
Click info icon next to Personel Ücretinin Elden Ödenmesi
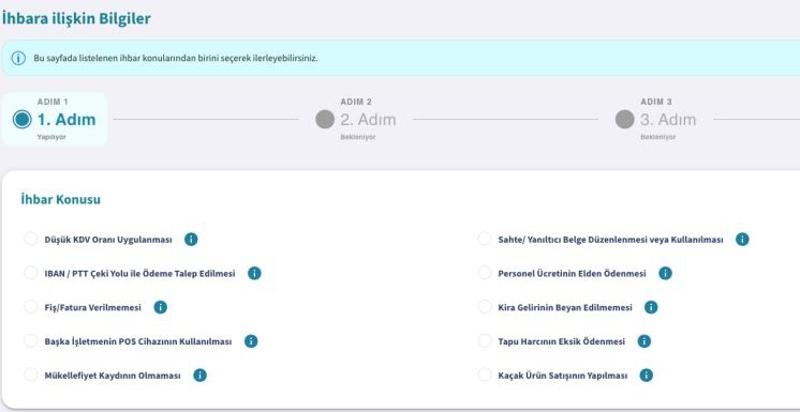tap(665, 273)
